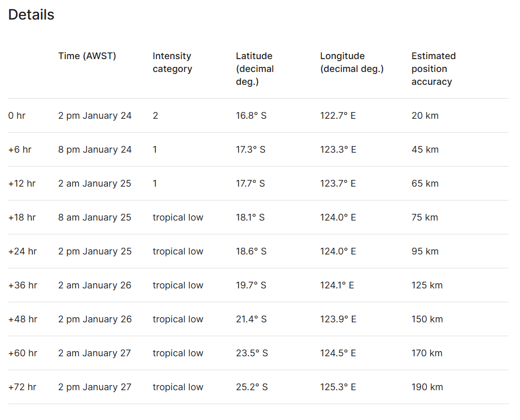Select the 8 pm January 24 time cell
The height and width of the screenshot is (420, 520).
pos(95,150)
